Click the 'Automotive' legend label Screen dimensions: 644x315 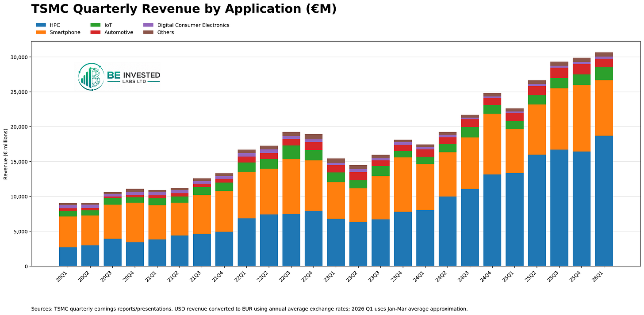119,32
